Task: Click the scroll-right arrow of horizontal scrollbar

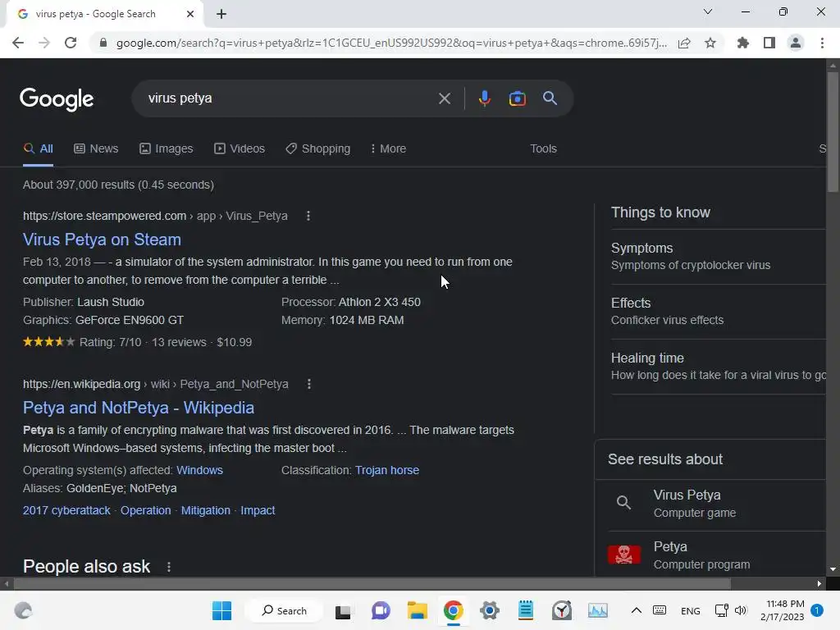Action: 819,583
